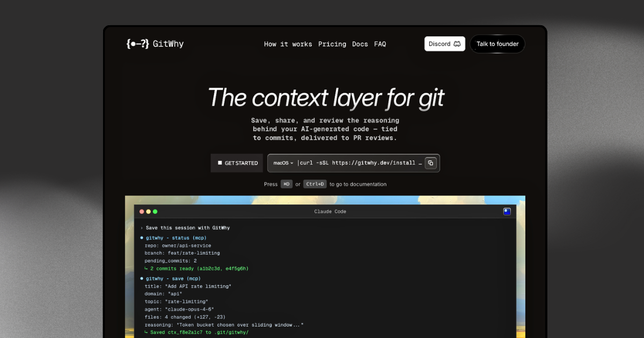Select the curl install command field
This screenshot has height=338, width=644.
[358, 163]
